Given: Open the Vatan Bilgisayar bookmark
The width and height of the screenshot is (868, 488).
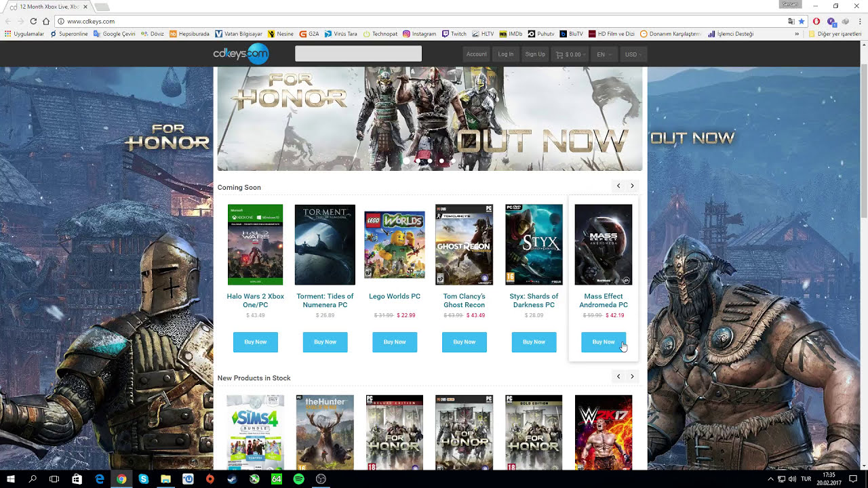Looking at the screenshot, I should 239,34.
